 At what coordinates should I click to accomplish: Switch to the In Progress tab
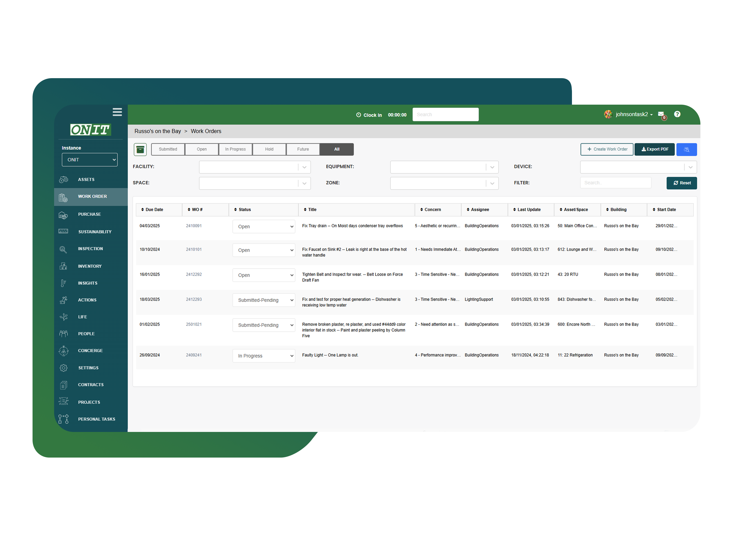pos(235,149)
